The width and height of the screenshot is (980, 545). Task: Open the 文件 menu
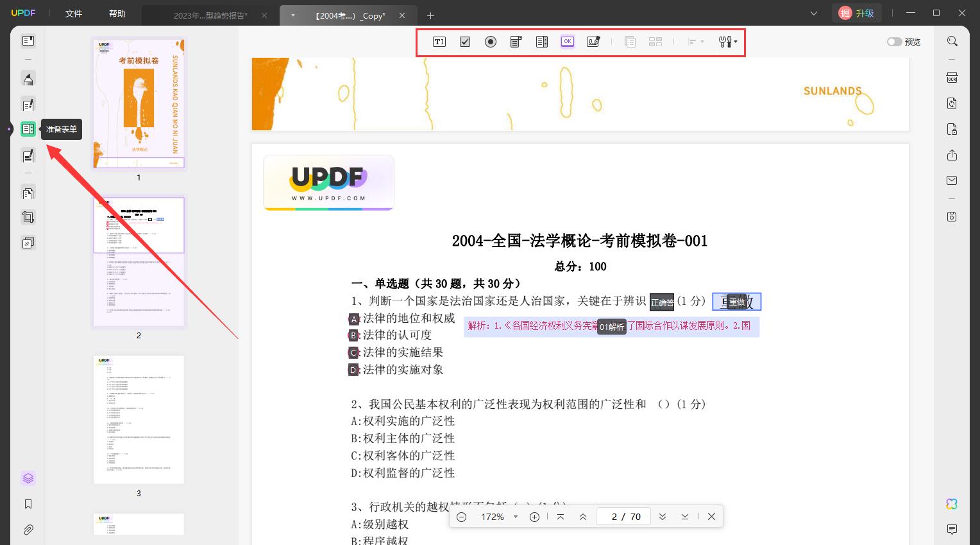click(x=74, y=13)
